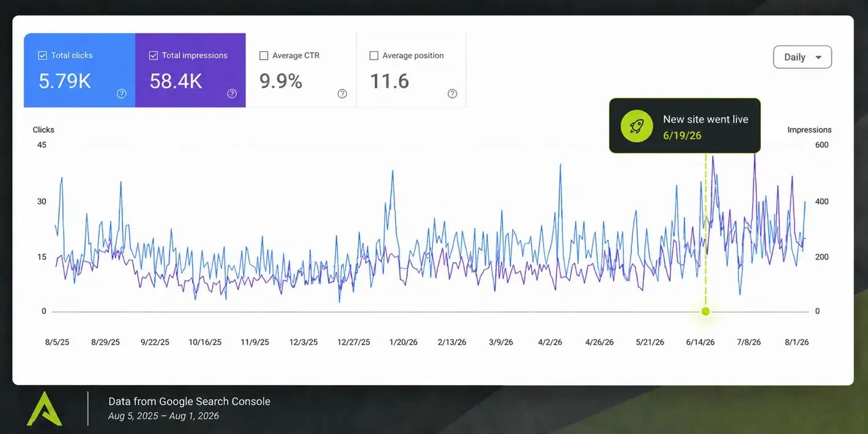868x434 pixels.
Task: Click the 30 tick on the Clicks axis
Action: click(x=42, y=201)
